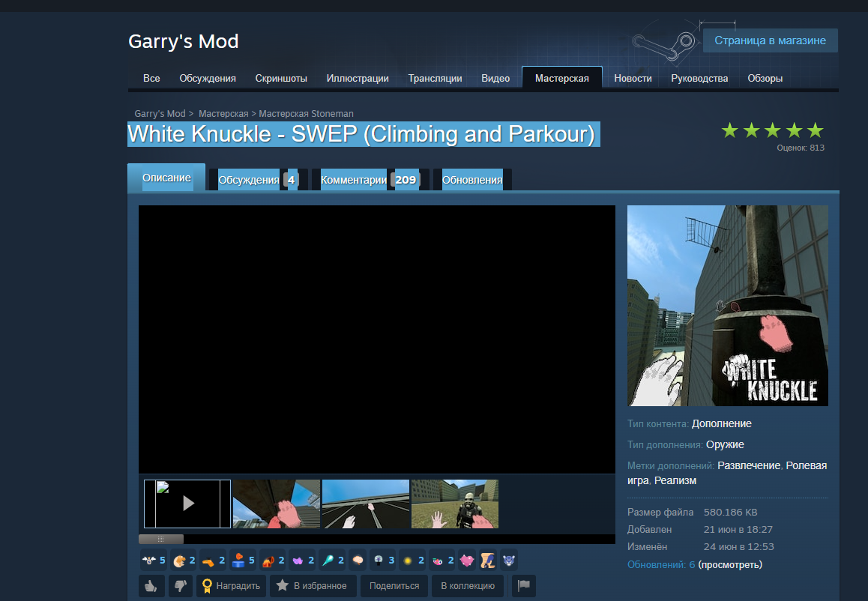Switch to the Обновления tab
The height and width of the screenshot is (601, 868).
coord(472,180)
